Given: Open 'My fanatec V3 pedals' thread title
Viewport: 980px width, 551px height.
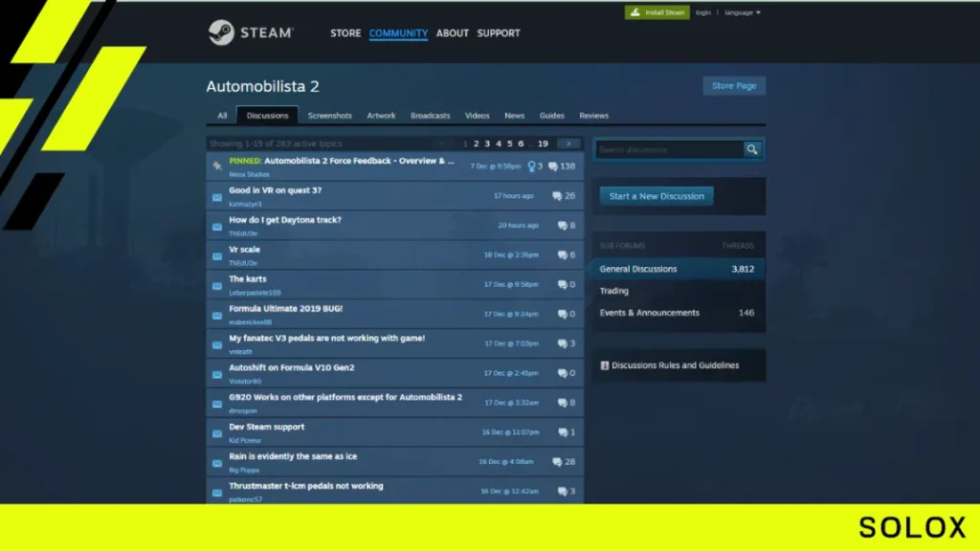Looking at the screenshot, I should 327,338.
